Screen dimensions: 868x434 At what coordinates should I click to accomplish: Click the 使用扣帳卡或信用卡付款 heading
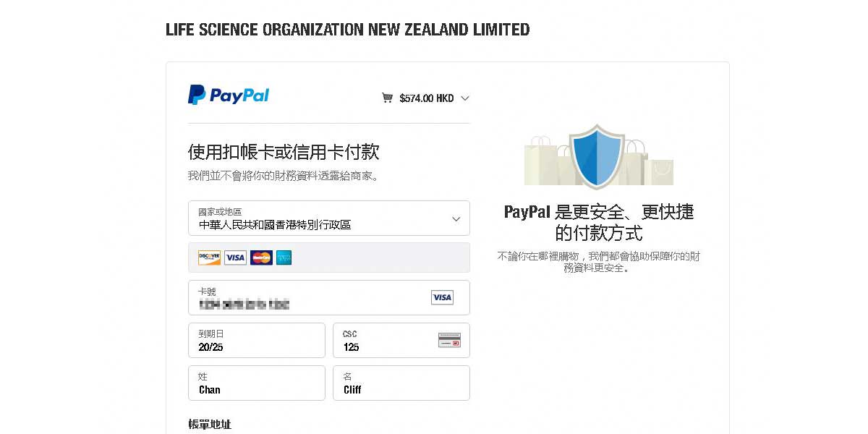(x=284, y=152)
